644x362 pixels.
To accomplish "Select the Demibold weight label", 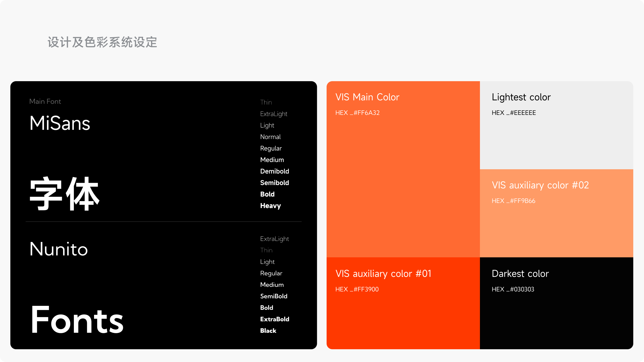I will pos(274,171).
